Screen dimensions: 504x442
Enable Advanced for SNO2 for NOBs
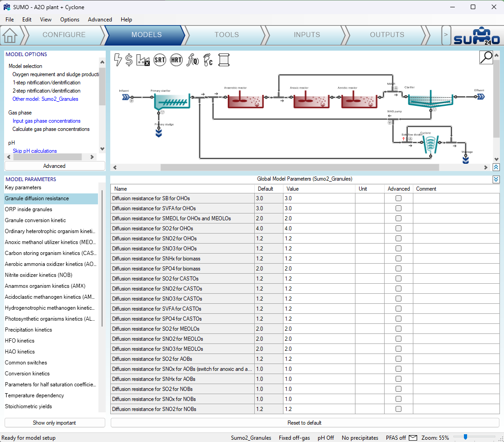coord(398,409)
